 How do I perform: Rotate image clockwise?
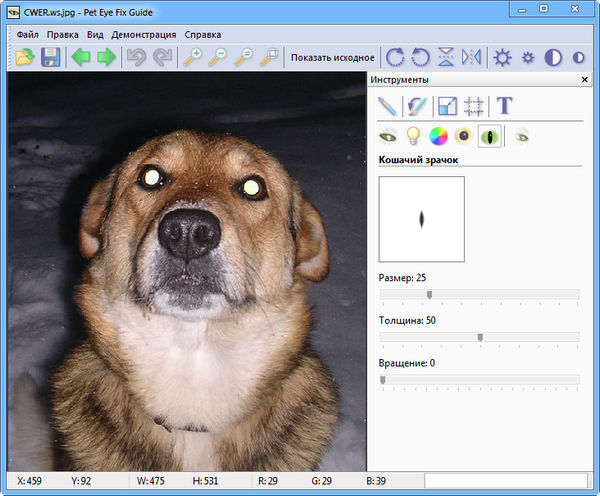click(396, 57)
